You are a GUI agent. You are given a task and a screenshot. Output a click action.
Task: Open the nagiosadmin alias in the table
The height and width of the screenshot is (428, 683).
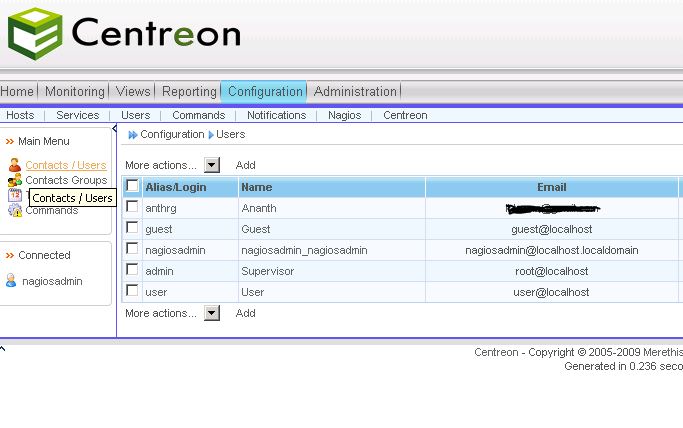click(175, 250)
